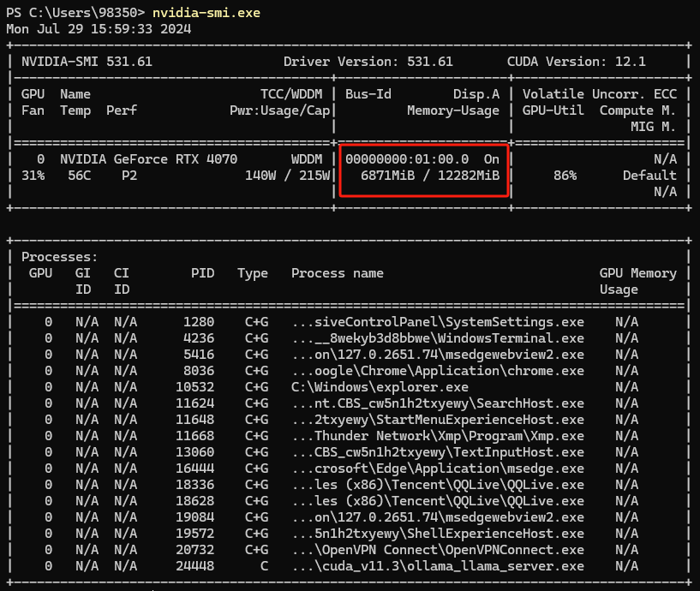The image size is (700, 591).
Task: Select the "Compute M." header
Action: click(x=638, y=110)
